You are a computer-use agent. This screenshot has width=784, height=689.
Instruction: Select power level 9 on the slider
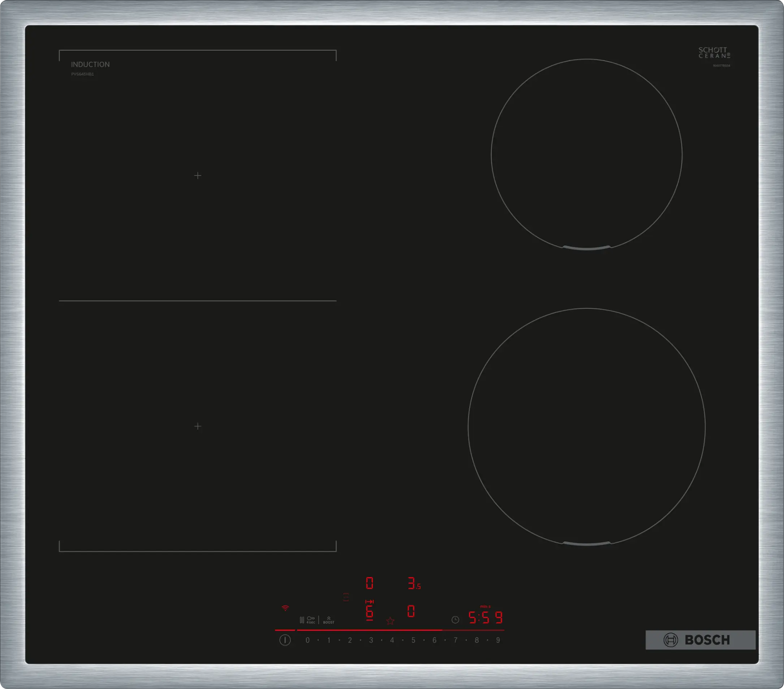click(x=497, y=640)
